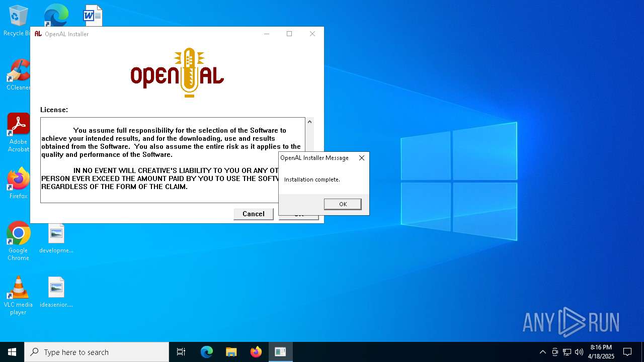
Task: Open the notification center icon
Action: point(627,352)
